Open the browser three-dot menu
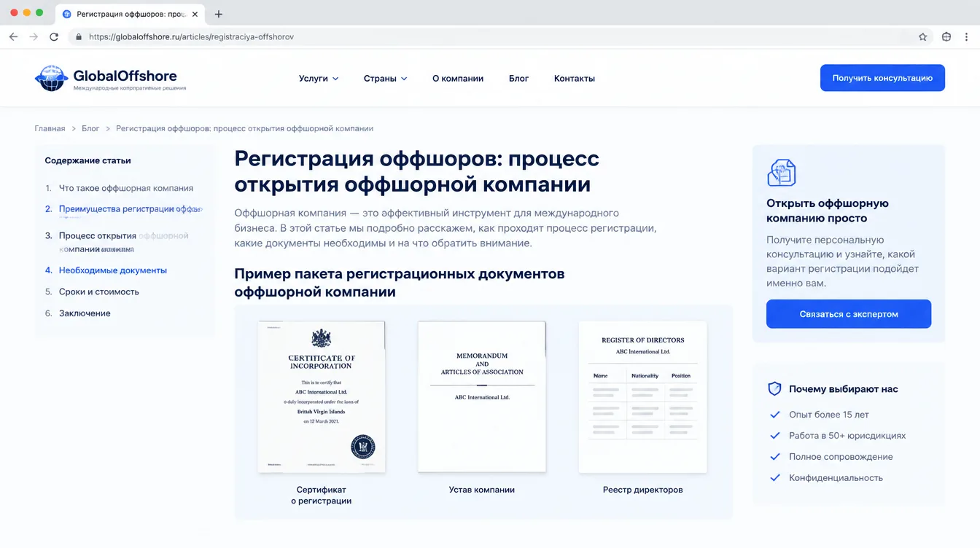This screenshot has height=548, width=980. (x=967, y=36)
